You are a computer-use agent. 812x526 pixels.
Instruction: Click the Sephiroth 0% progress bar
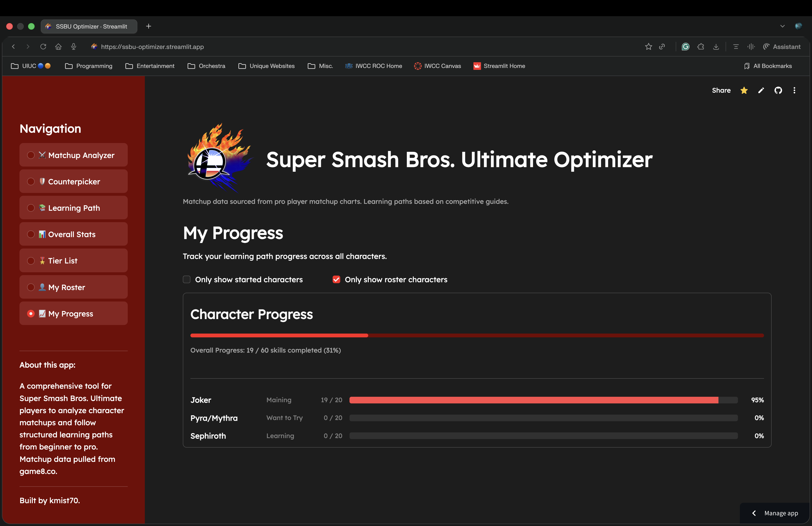pos(543,436)
